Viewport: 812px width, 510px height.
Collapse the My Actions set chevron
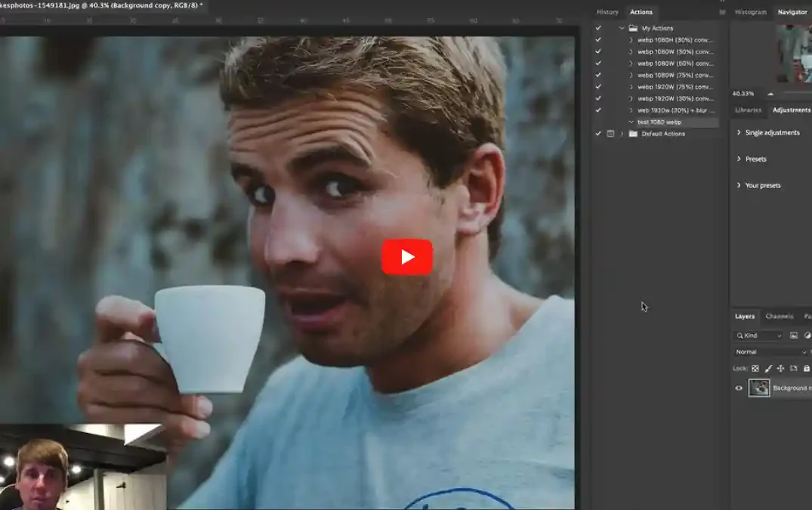622,28
